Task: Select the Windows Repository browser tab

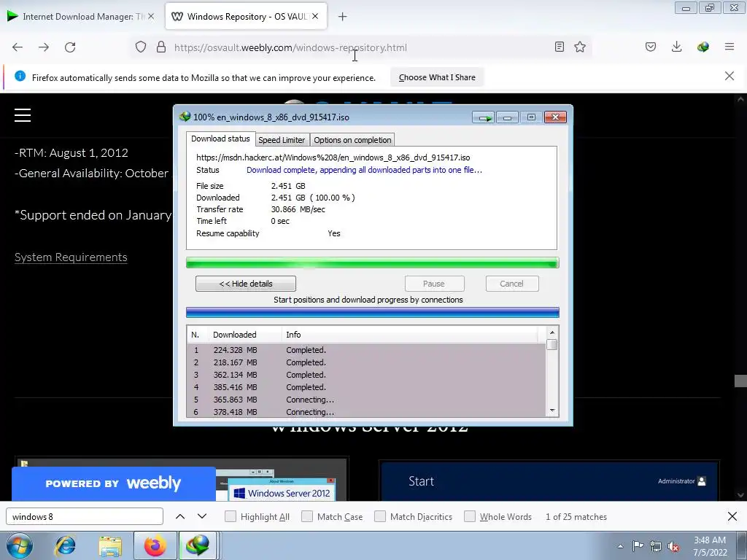Action: coord(247,16)
